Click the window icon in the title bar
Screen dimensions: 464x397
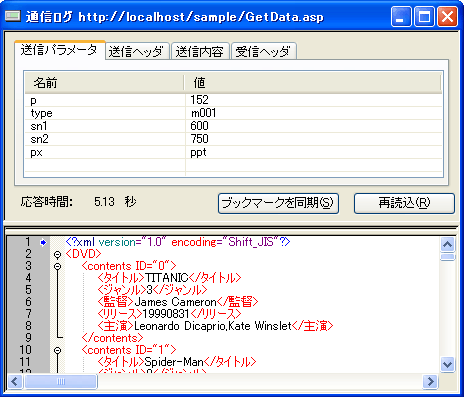(13, 16)
